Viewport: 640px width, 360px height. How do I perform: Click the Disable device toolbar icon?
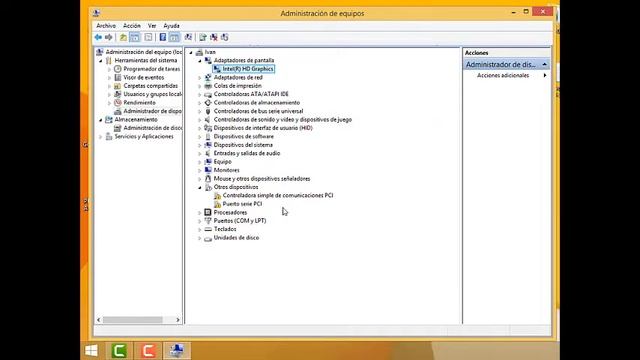click(224, 38)
